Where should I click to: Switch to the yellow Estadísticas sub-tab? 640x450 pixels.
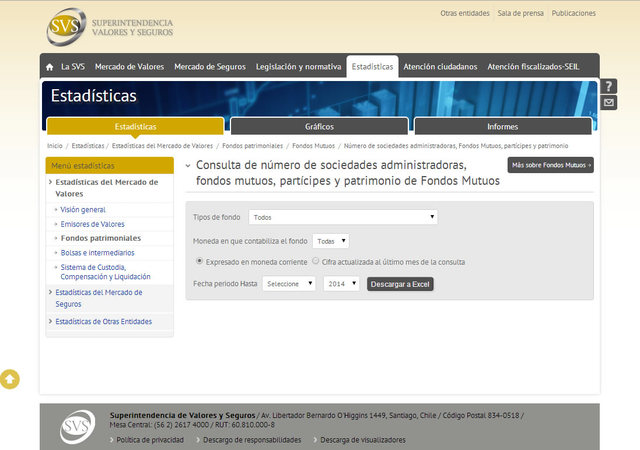click(x=136, y=127)
